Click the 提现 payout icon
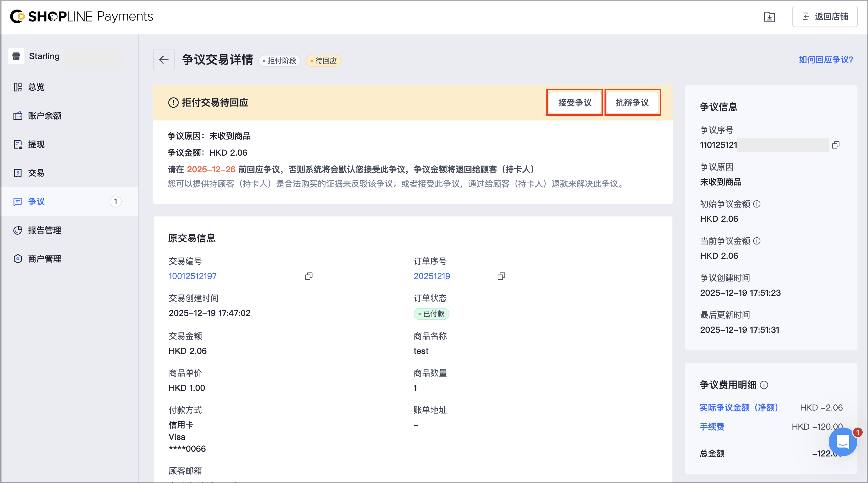The width and height of the screenshot is (868, 483). coord(18,144)
